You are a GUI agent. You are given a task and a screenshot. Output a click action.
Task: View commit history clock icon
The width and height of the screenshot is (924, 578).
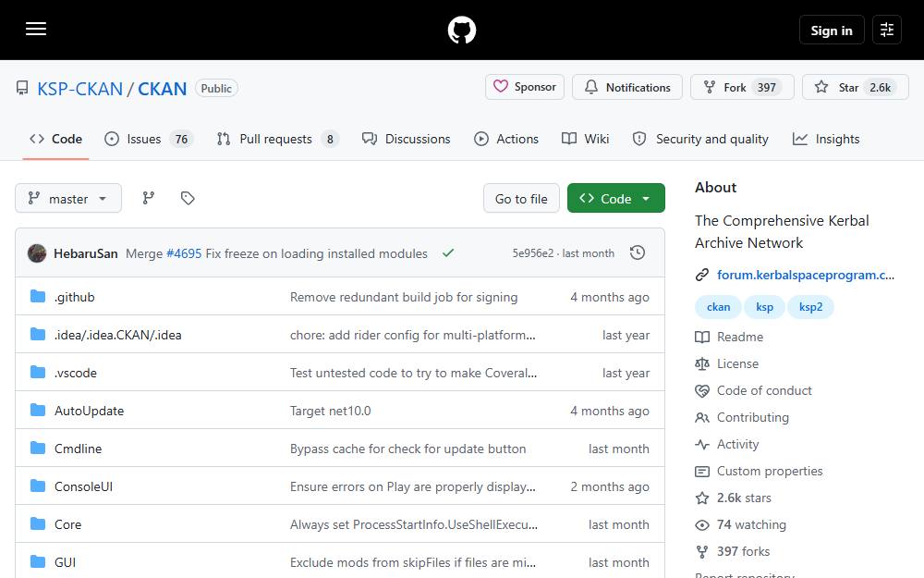click(x=637, y=253)
